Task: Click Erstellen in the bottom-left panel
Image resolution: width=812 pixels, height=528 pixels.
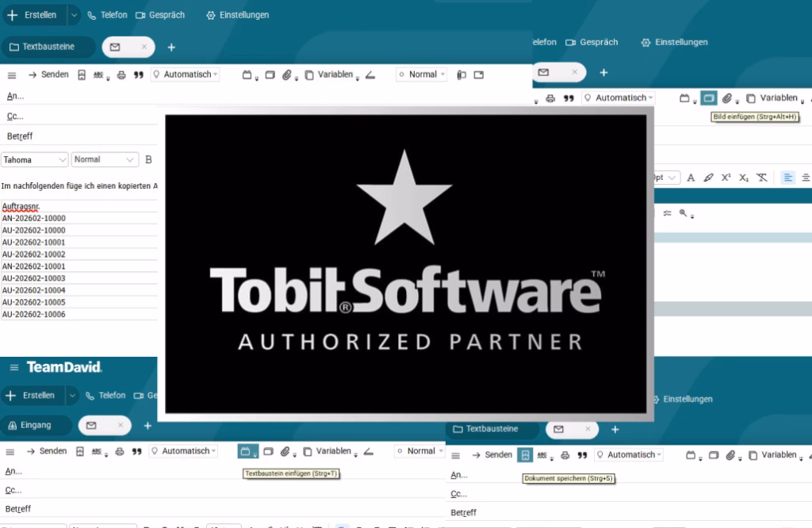Action: point(32,396)
